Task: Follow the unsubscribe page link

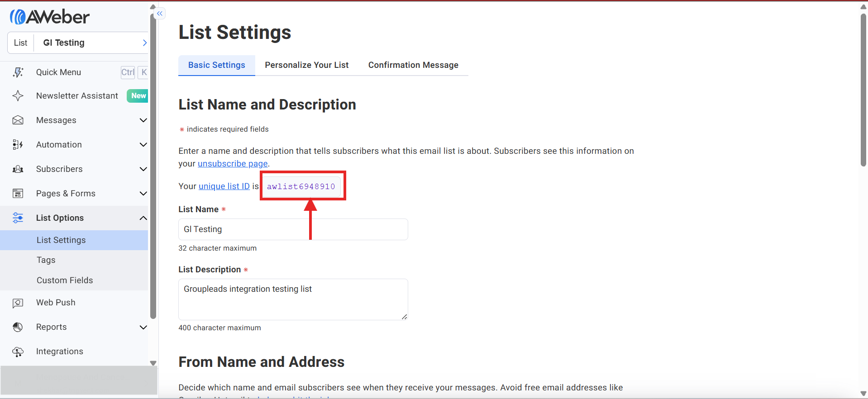Action: (x=233, y=164)
